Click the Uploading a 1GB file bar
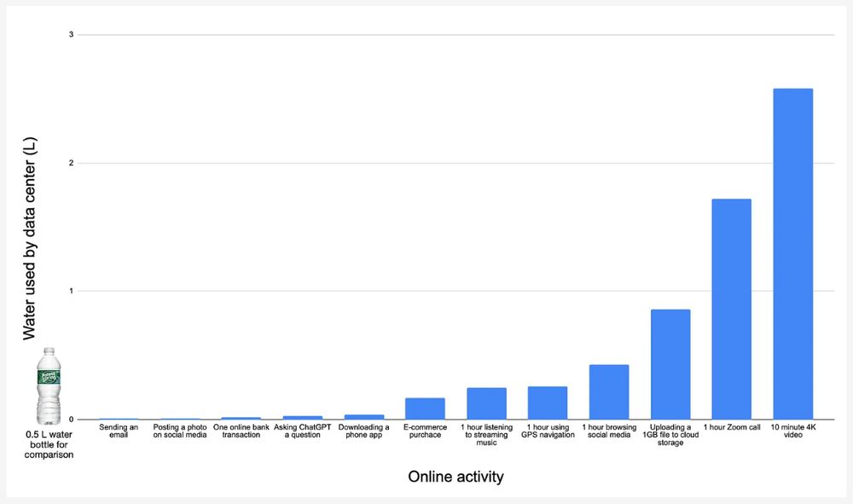Image resolution: width=853 pixels, height=504 pixels. click(x=670, y=364)
